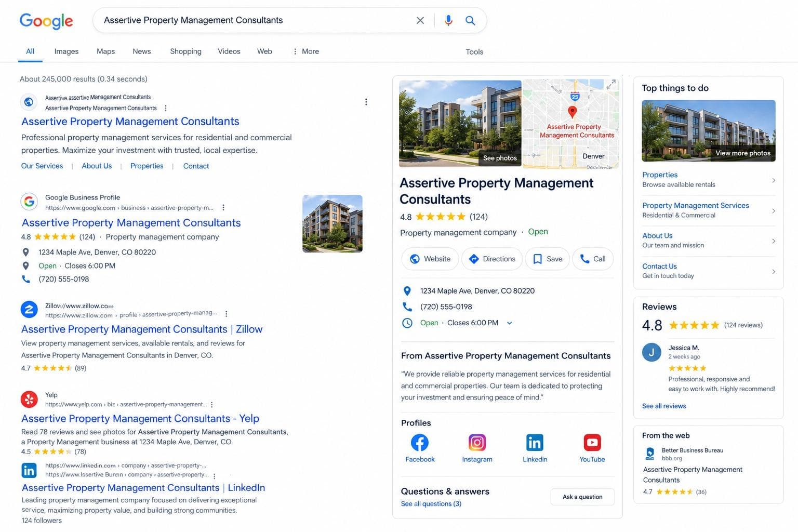Expand the More search options menu
Screen dimensions: 798x532
305,51
